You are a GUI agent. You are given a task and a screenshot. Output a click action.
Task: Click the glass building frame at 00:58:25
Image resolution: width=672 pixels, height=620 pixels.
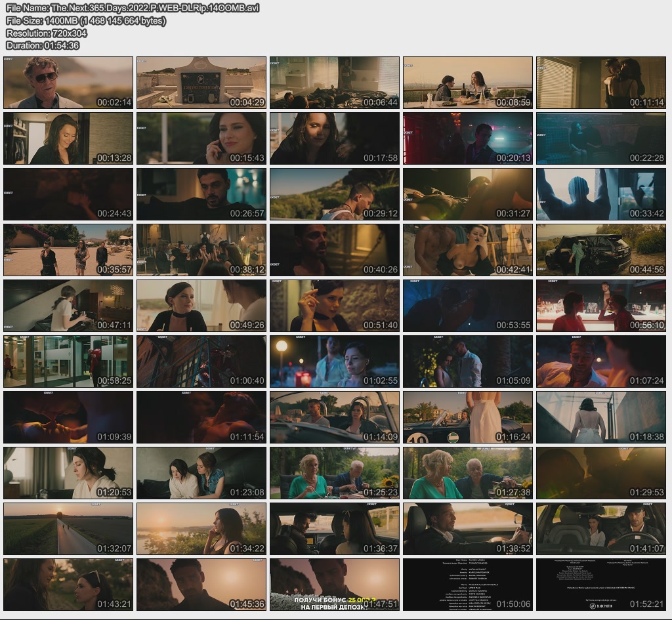click(68, 362)
